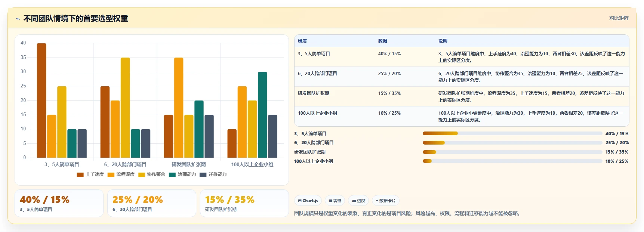
Task: Click the 100人以上企业小组 x-axis label
Action: tap(252, 164)
